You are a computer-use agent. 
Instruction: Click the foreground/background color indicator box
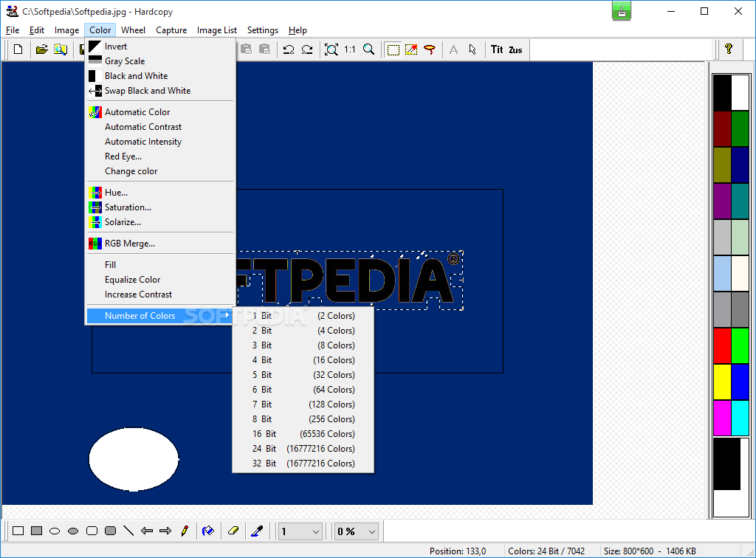[x=731, y=477]
